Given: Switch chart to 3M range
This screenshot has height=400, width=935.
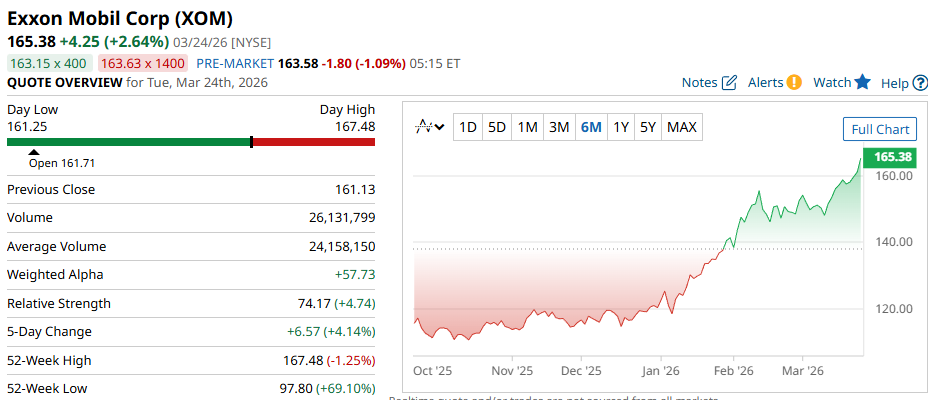Looking at the screenshot, I should 559,127.
